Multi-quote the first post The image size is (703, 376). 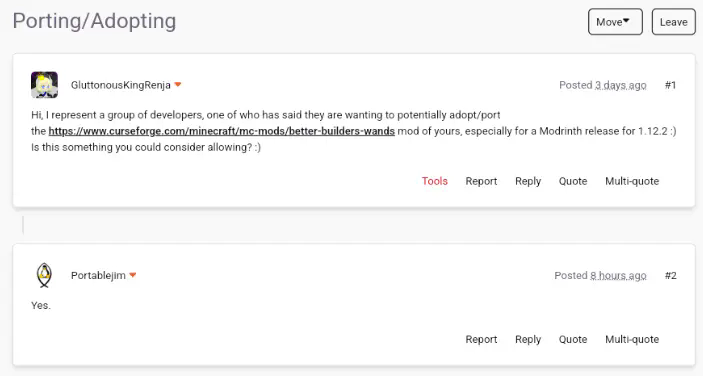tap(632, 181)
